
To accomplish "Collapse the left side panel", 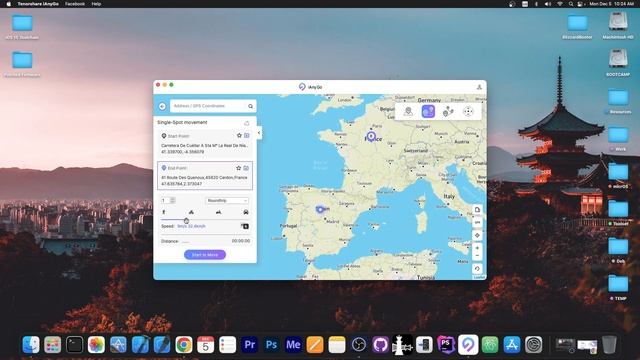I will (x=259, y=133).
